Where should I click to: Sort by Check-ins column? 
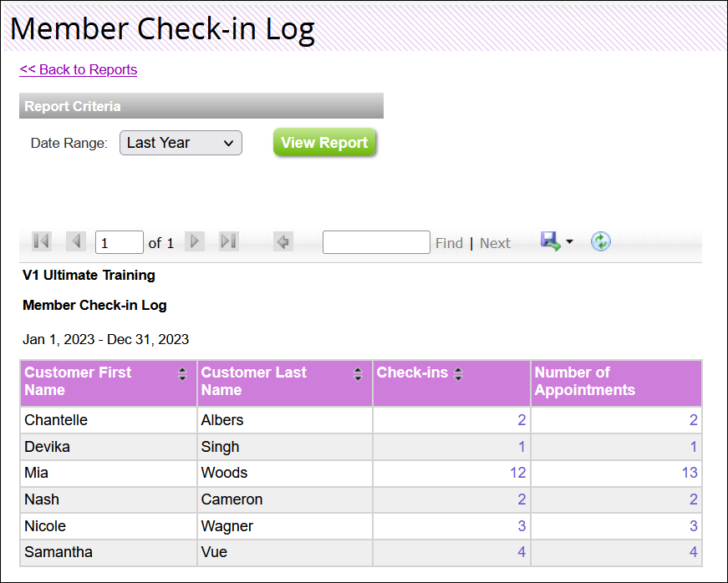(x=458, y=374)
